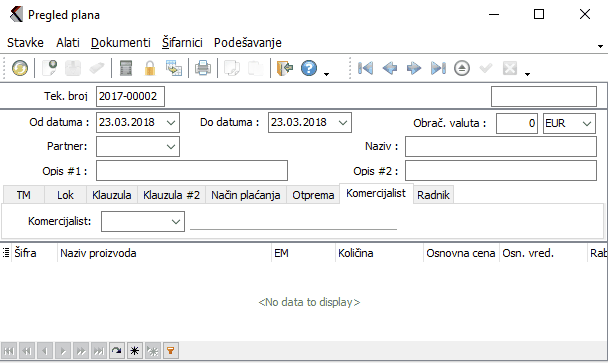
Task: Expand the Komercijalist dropdown
Action: coord(176,221)
